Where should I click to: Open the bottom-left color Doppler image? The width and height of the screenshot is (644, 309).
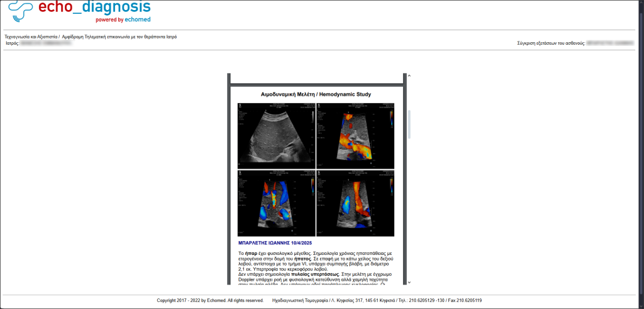(x=277, y=203)
